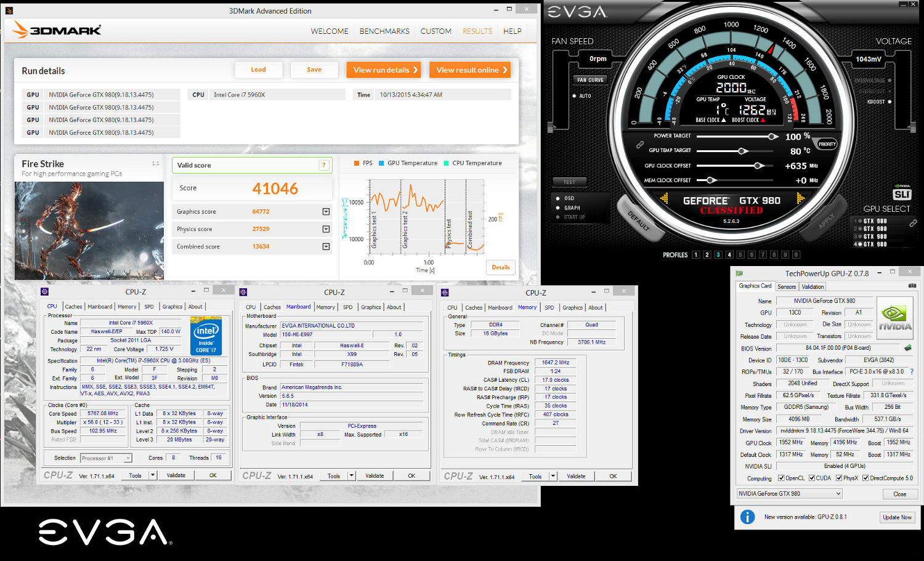
Task: Click left yellow arrow beside GeForce GTX 980
Action: coord(664,198)
